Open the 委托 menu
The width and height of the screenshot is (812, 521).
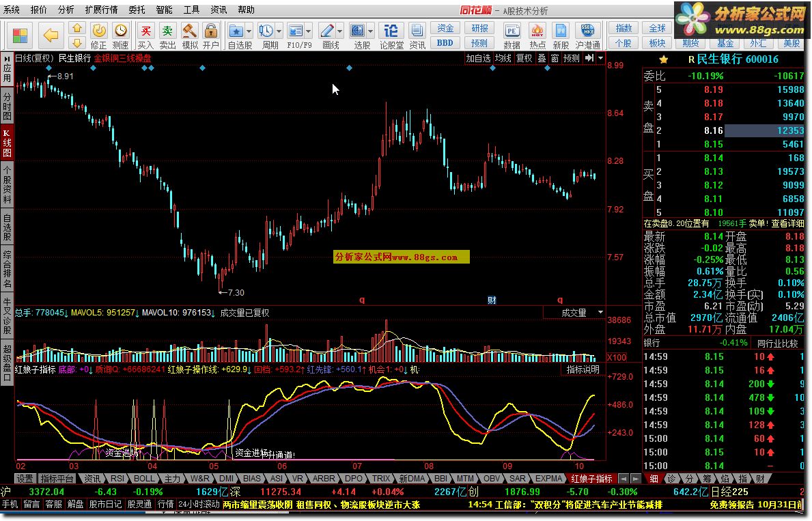point(137,10)
